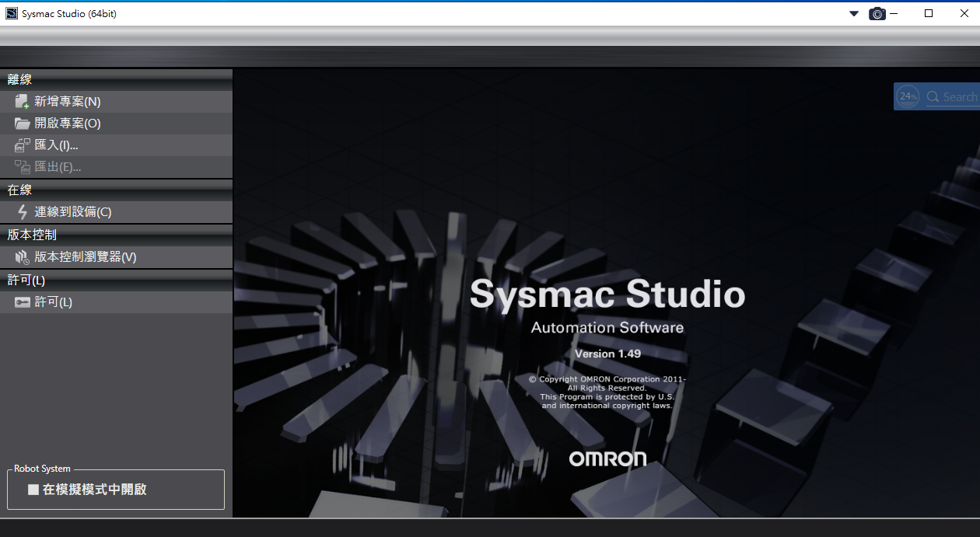Choose 匯出(E)... entry

pyautogui.click(x=117, y=167)
